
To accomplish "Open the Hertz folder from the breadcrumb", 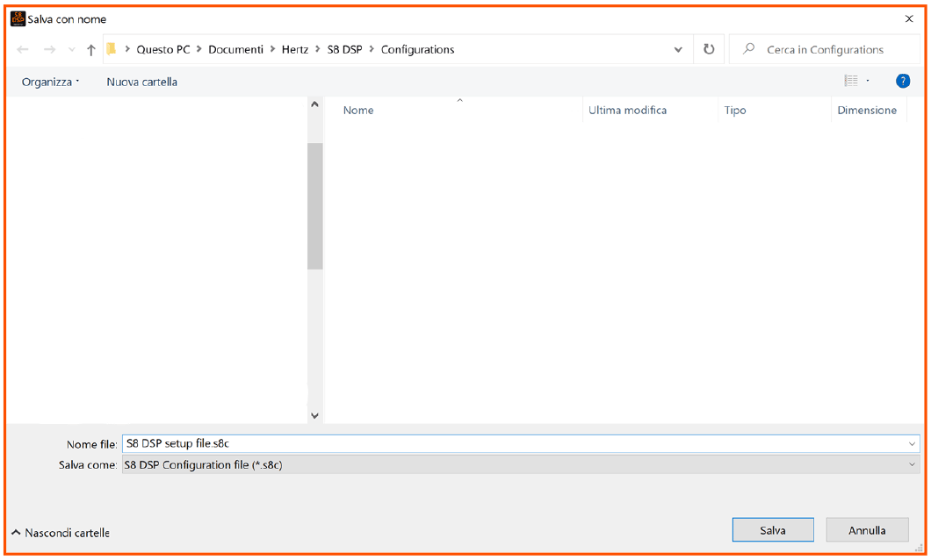I will pyautogui.click(x=294, y=49).
